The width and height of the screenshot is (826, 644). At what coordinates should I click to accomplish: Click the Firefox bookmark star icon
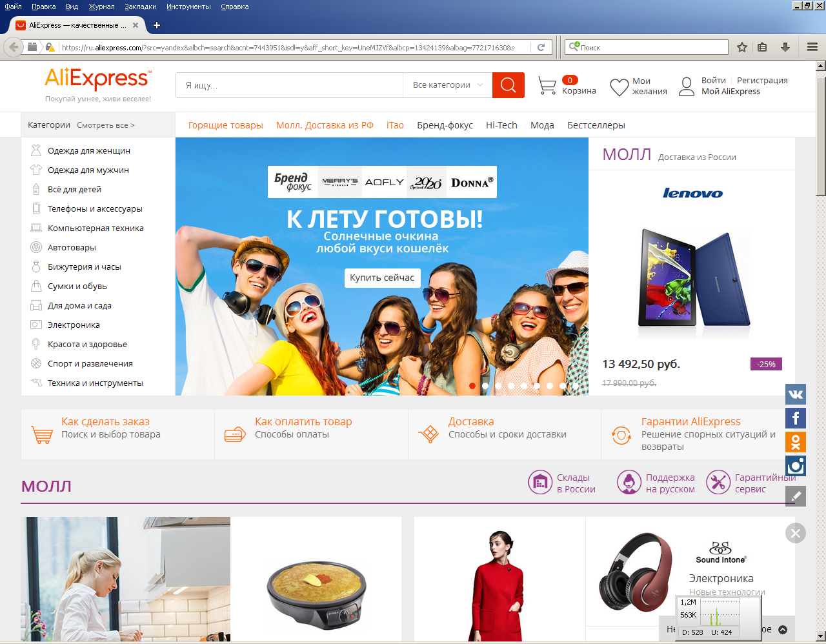(742, 47)
